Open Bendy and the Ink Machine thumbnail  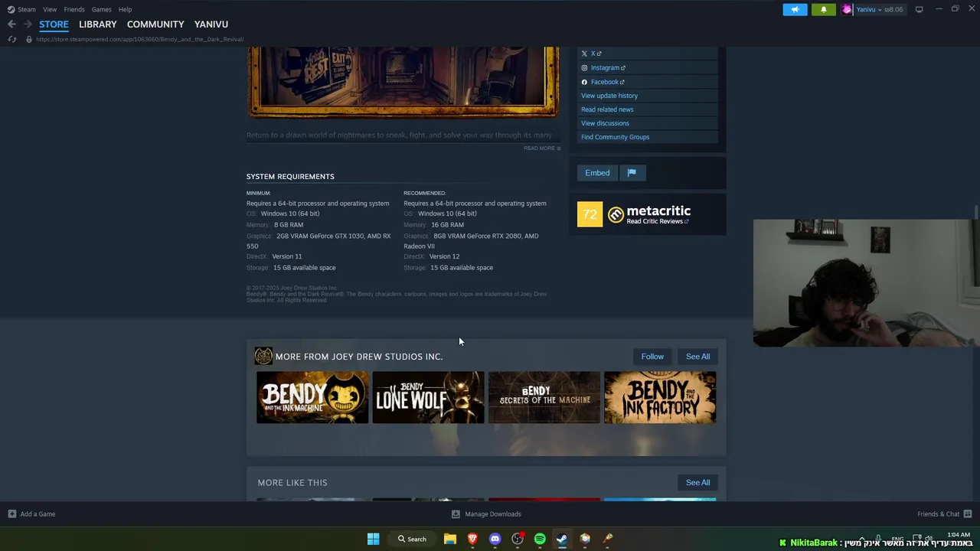click(312, 397)
